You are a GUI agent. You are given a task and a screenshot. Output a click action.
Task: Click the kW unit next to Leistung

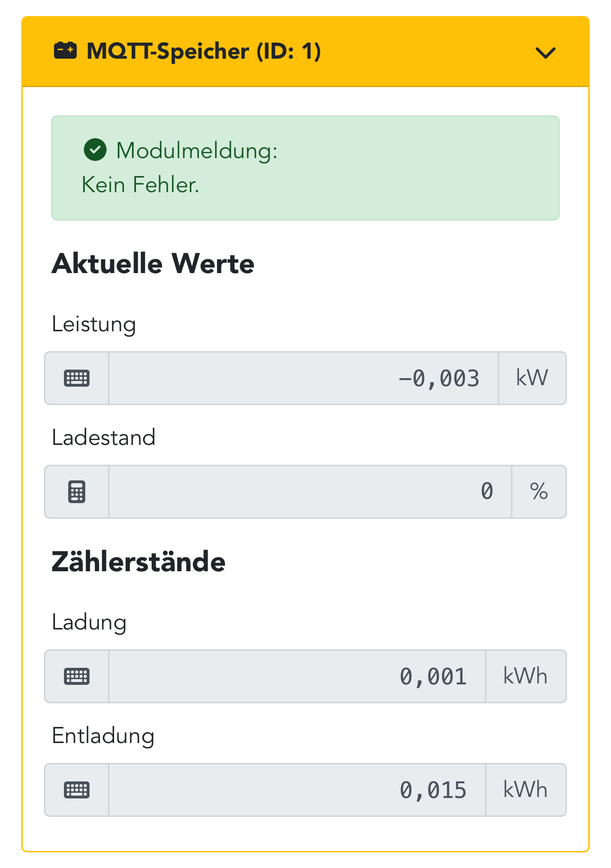click(532, 378)
